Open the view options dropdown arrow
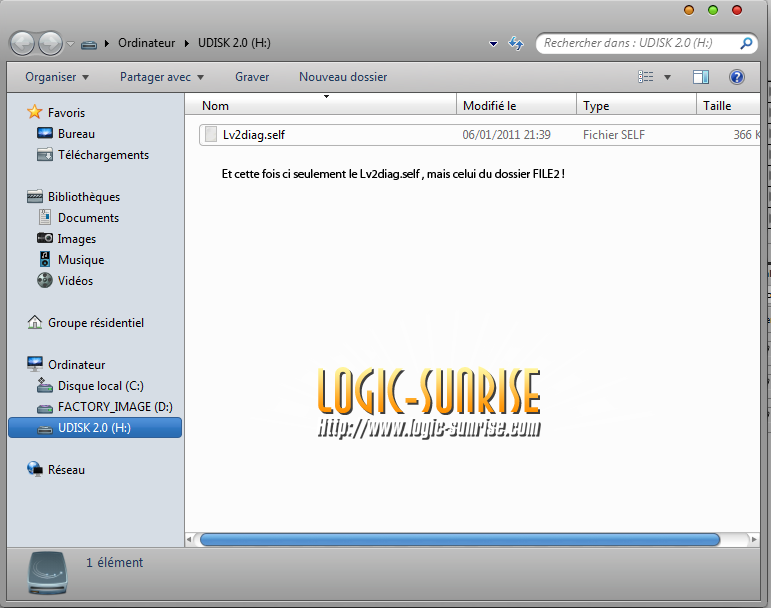Screen dimensions: 771x608 (x=667, y=77)
